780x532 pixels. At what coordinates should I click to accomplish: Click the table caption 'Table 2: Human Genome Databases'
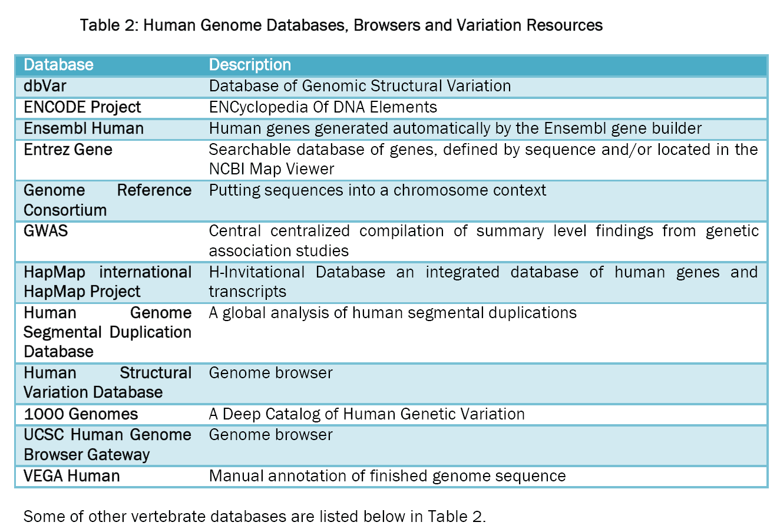click(341, 25)
